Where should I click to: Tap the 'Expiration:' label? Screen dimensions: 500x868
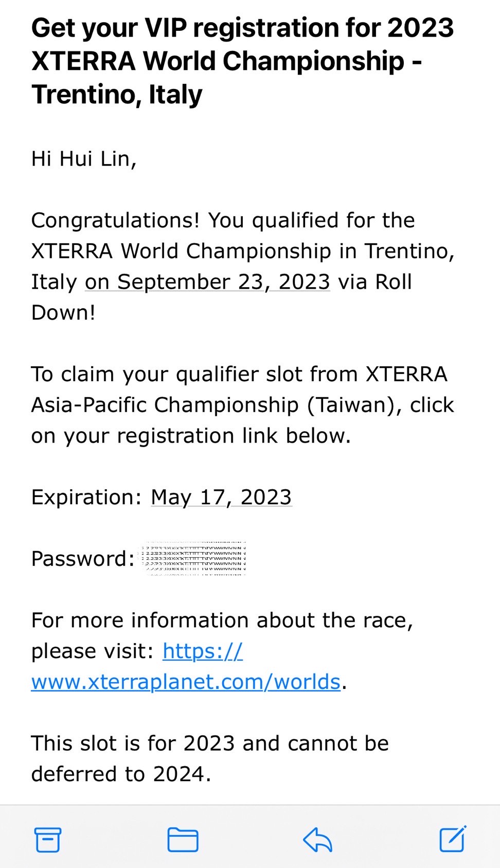86,498
